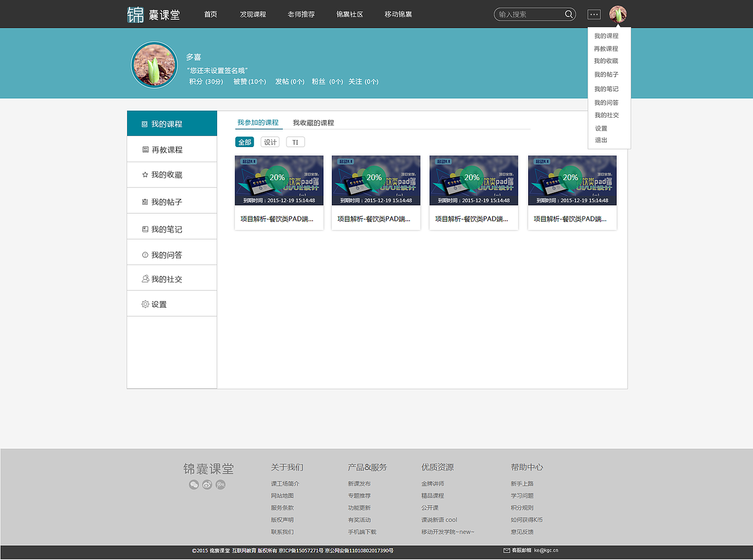This screenshot has height=560, width=753.
Task: Select the TI filter tag
Action: pyautogui.click(x=295, y=142)
